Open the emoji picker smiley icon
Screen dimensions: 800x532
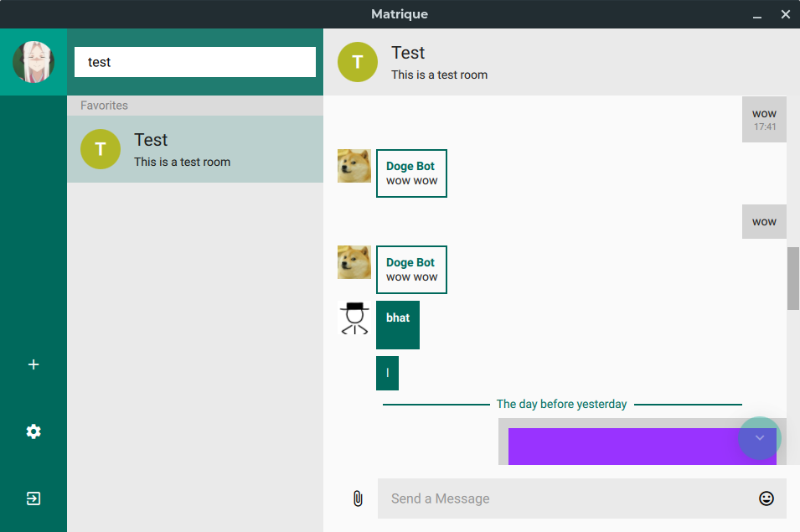pos(766,498)
